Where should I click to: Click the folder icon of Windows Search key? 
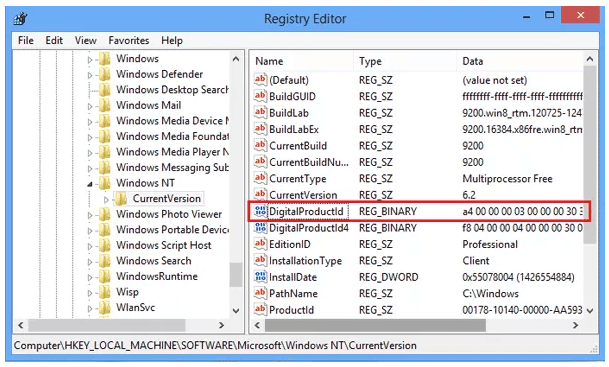click(x=104, y=261)
